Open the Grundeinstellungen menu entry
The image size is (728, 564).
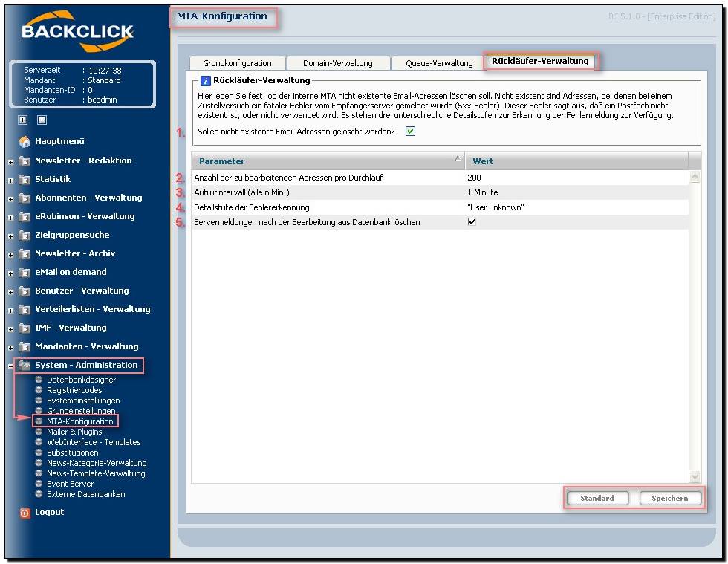(x=81, y=411)
